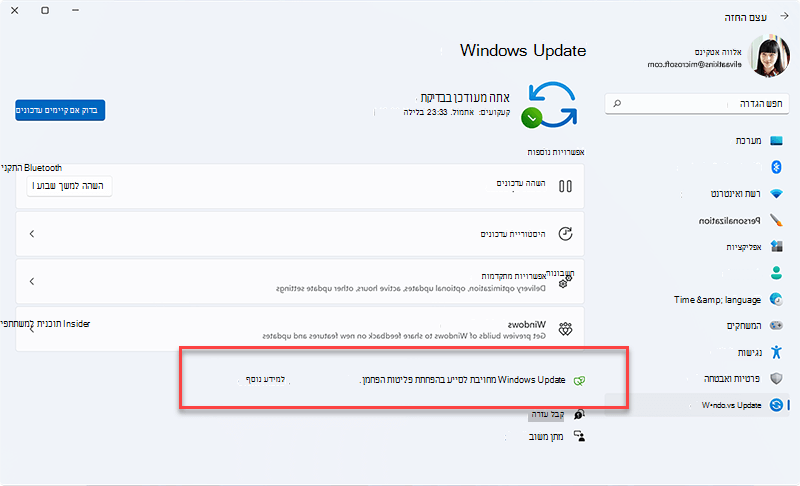Click the search magnifier icon

[x=617, y=104]
